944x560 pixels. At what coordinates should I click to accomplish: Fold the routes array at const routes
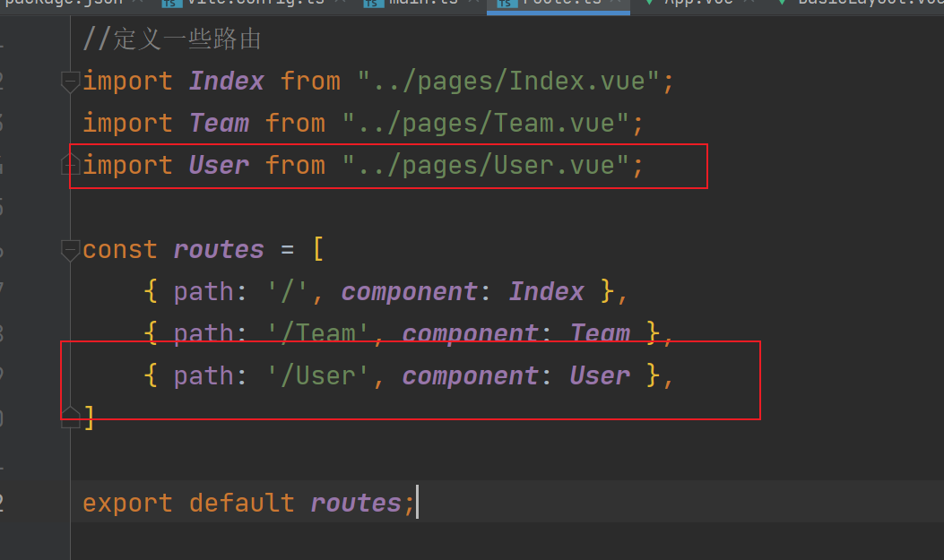coord(70,250)
